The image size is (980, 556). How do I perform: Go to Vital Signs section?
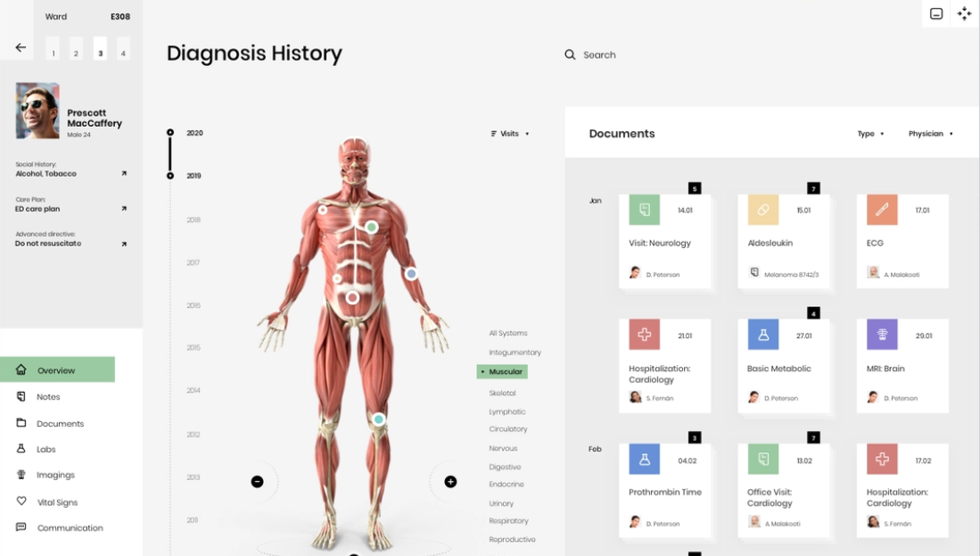pos(57,502)
